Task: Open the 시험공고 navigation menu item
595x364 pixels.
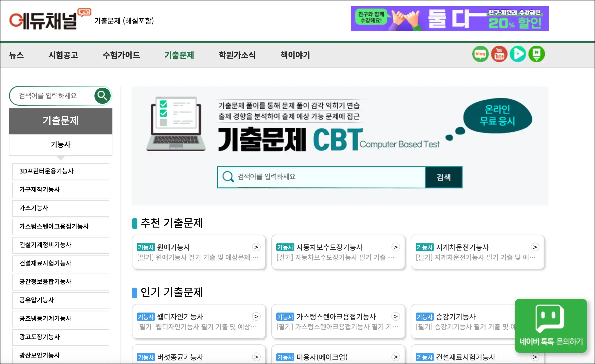Action: (63, 55)
